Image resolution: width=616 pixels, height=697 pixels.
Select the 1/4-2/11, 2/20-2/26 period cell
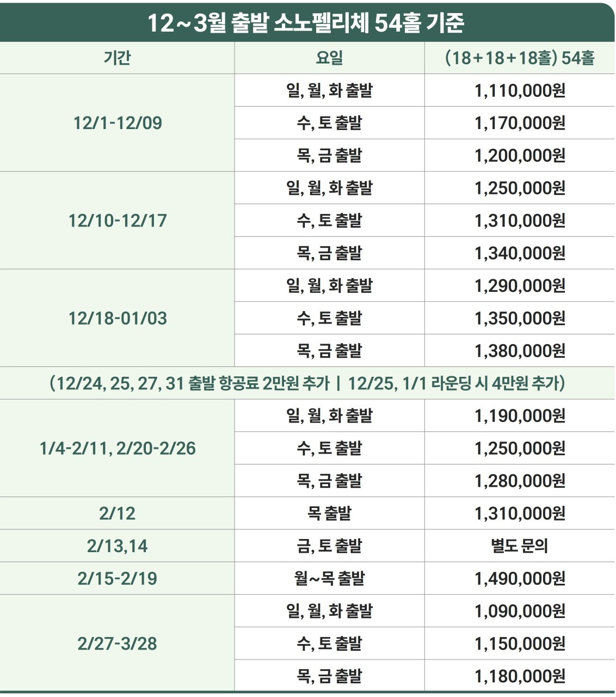coord(118,449)
